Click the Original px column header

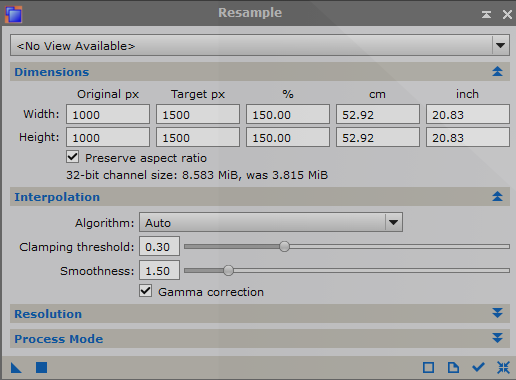(108, 94)
